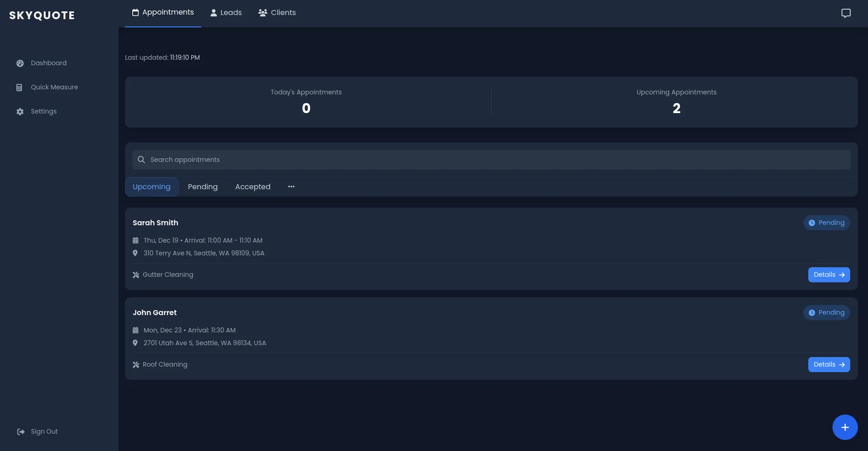Viewport: 868px width, 451px height.
Task: Click the Quick Measure calculator icon
Action: point(19,88)
